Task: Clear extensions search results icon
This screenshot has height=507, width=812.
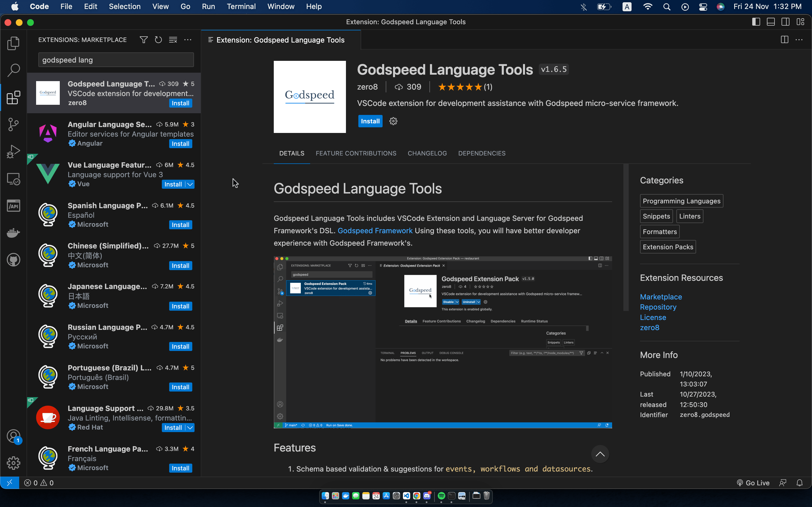Action: [x=173, y=40]
